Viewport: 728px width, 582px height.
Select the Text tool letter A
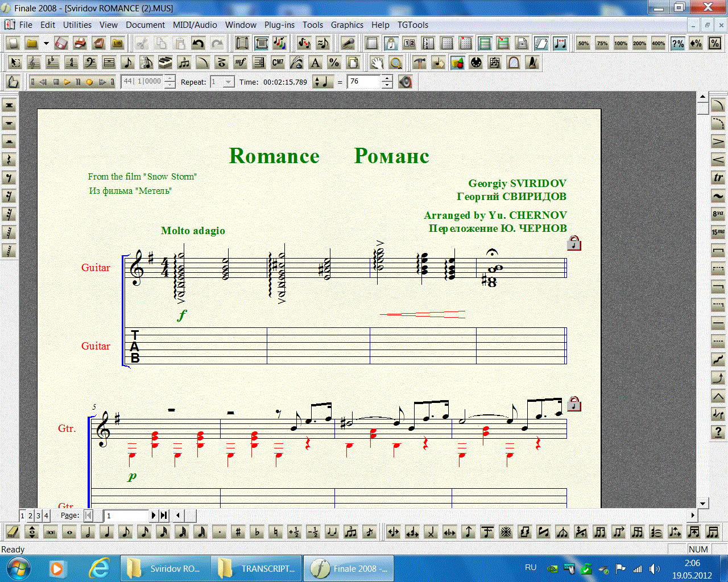(x=316, y=63)
